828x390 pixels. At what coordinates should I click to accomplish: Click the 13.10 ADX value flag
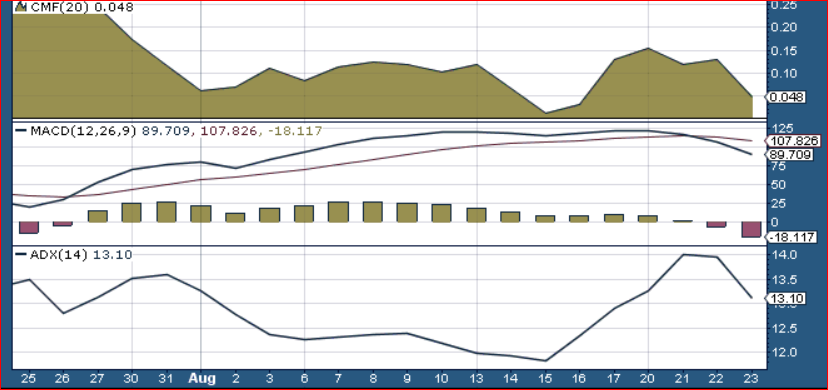786,299
